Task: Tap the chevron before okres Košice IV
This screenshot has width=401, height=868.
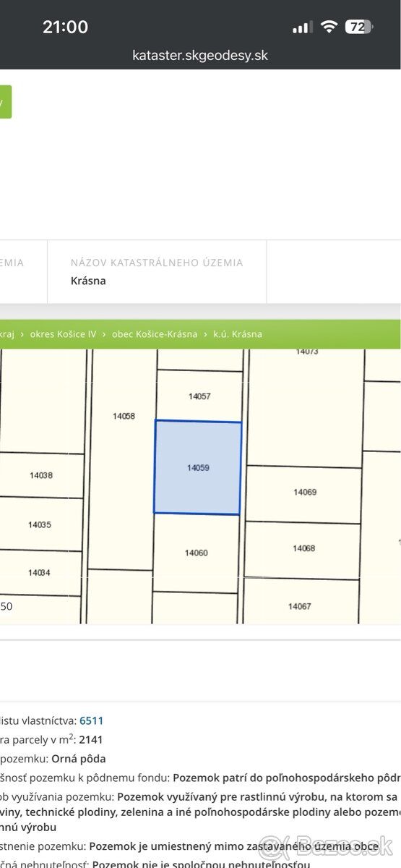Action: [x=22, y=334]
